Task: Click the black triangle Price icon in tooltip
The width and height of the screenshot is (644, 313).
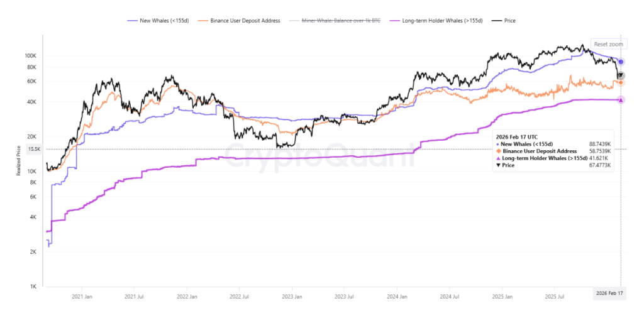Action: pos(497,165)
